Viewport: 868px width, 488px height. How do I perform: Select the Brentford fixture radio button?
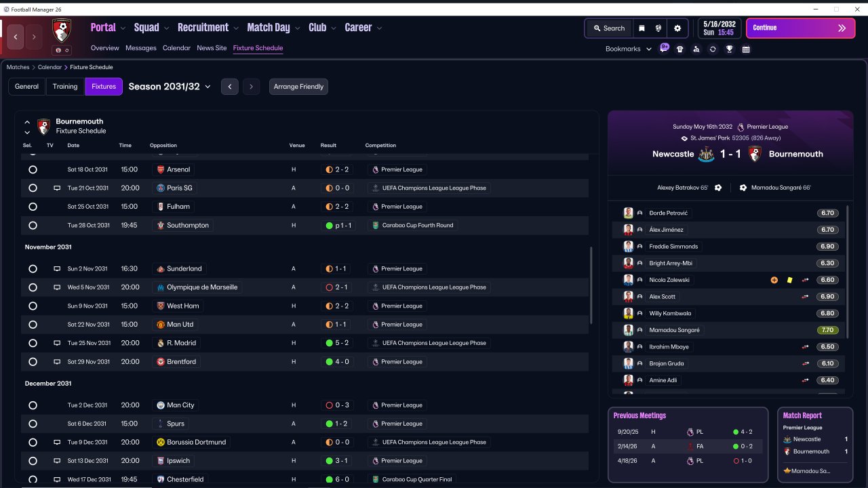(x=33, y=362)
